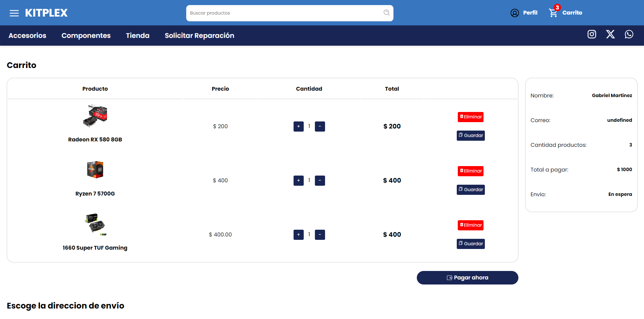Visit the X (Twitter) icon link

(x=610, y=34)
